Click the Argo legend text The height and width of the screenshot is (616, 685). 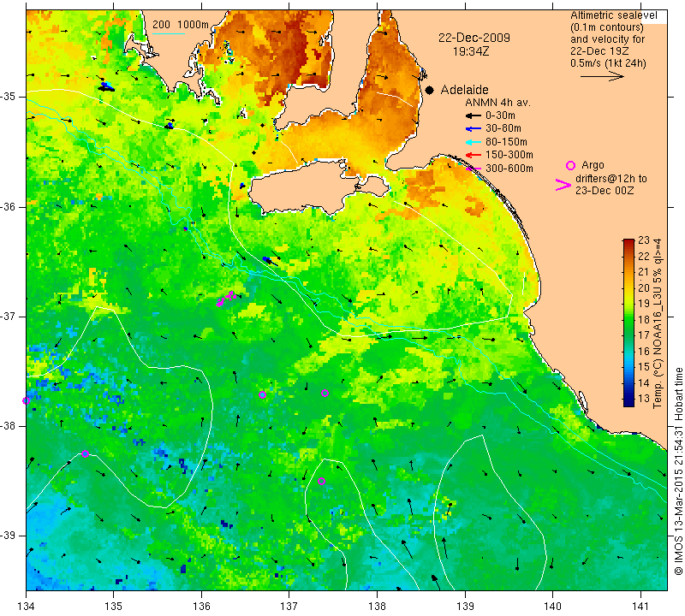point(593,165)
